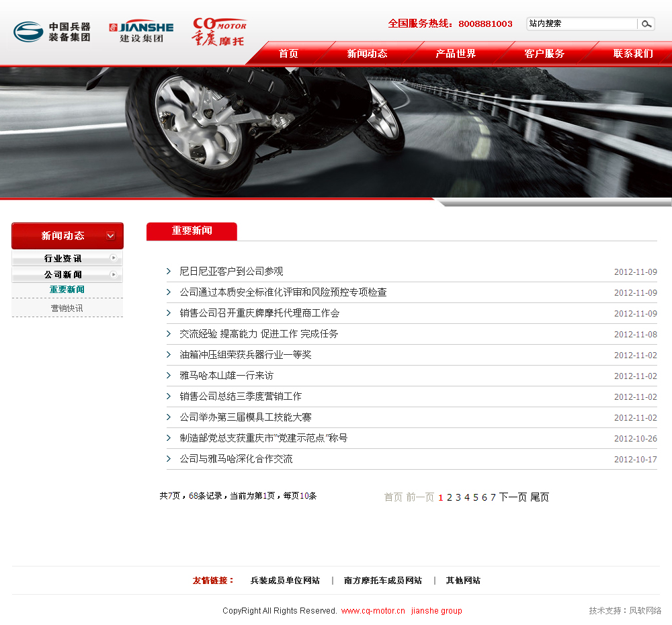Expand the 公司新闻 sidebar section
The height and width of the screenshot is (625, 672).
point(63,275)
